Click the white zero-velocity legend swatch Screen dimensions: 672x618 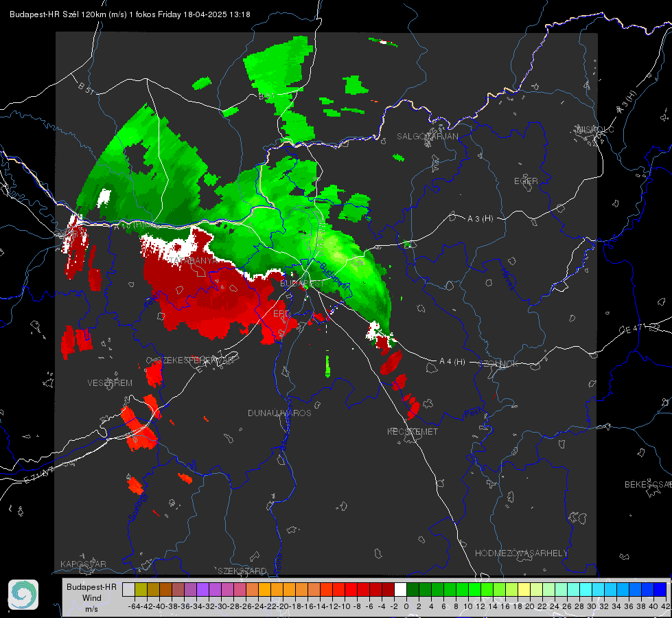click(x=400, y=589)
